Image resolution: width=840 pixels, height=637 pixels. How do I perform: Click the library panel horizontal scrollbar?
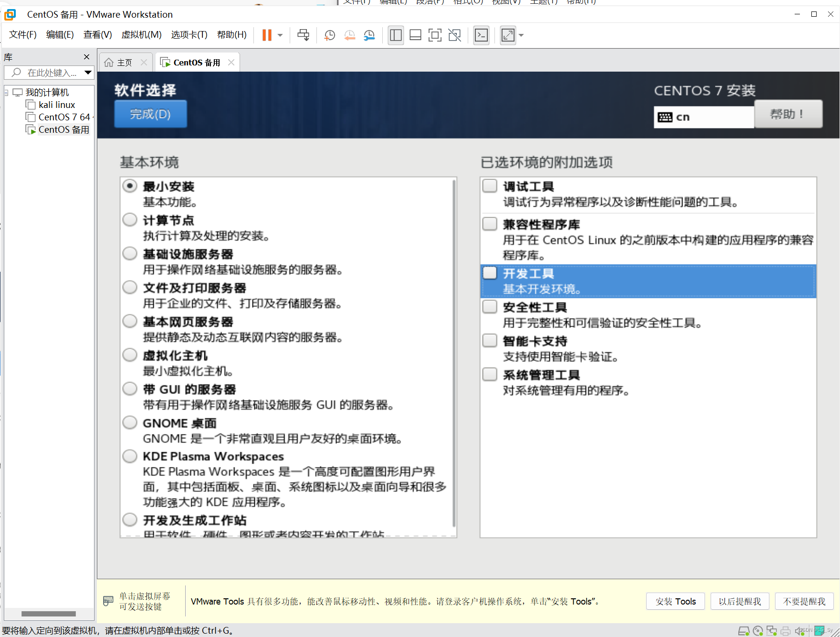(x=49, y=614)
